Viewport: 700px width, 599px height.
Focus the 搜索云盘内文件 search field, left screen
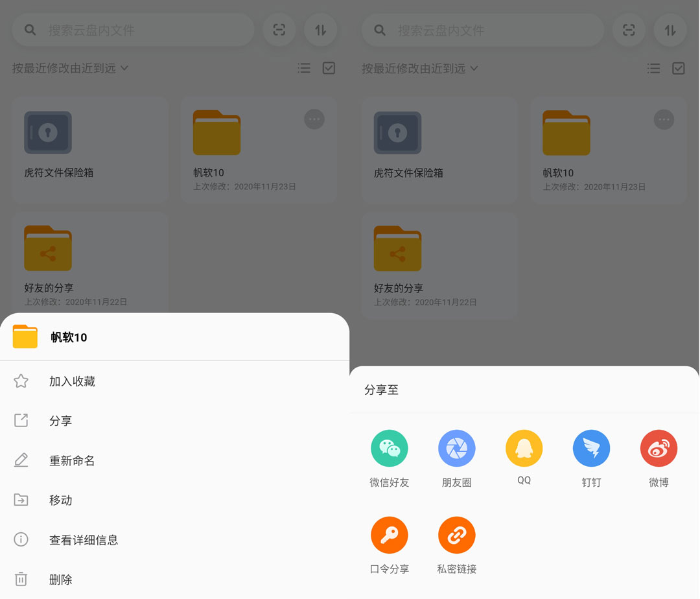(133, 30)
